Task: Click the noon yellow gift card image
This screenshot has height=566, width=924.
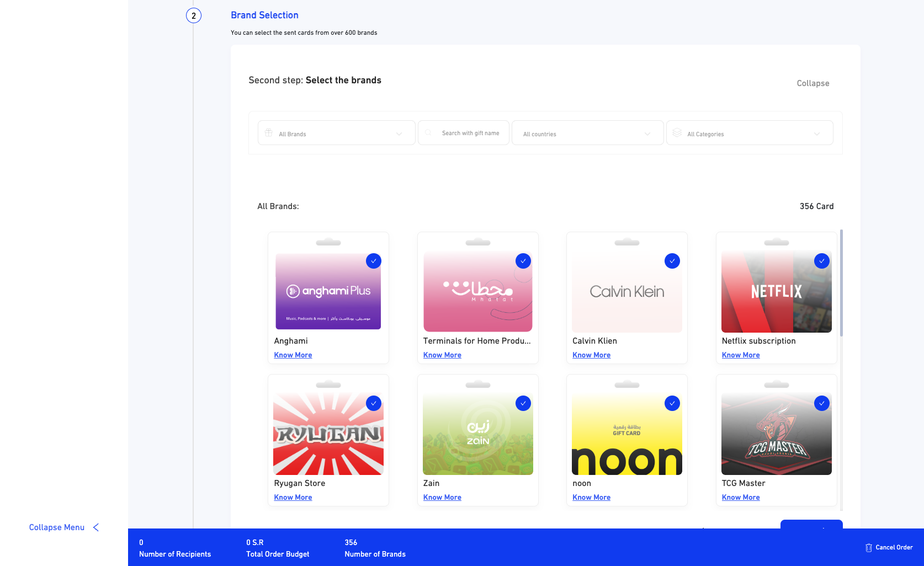Action: 627,434
